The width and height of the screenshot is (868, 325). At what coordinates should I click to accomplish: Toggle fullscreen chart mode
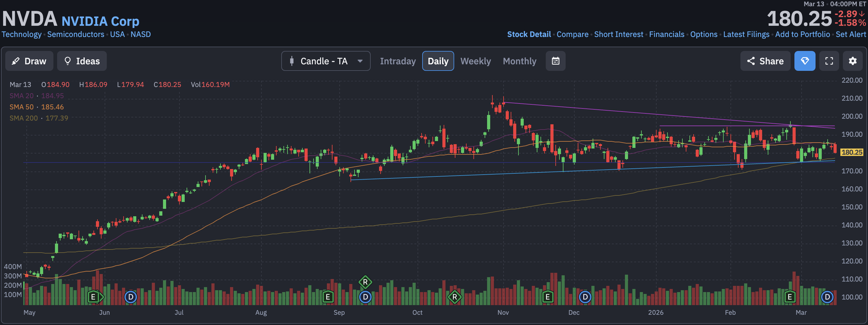tap(829, 61)
